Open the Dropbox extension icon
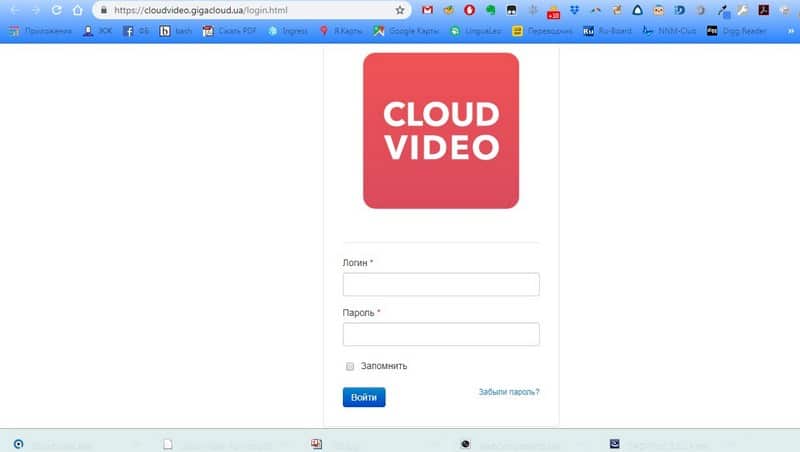Image resolution: width=800 pixels, height=452 pixels. click(574, 10)
